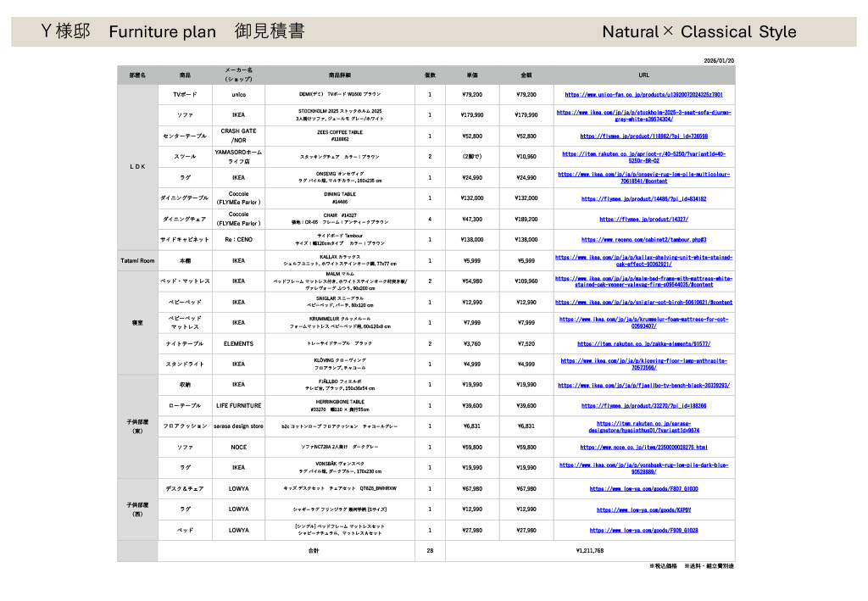Select the 'フロアクッション' product cell

pyautogui.click(x=185, y=426)
